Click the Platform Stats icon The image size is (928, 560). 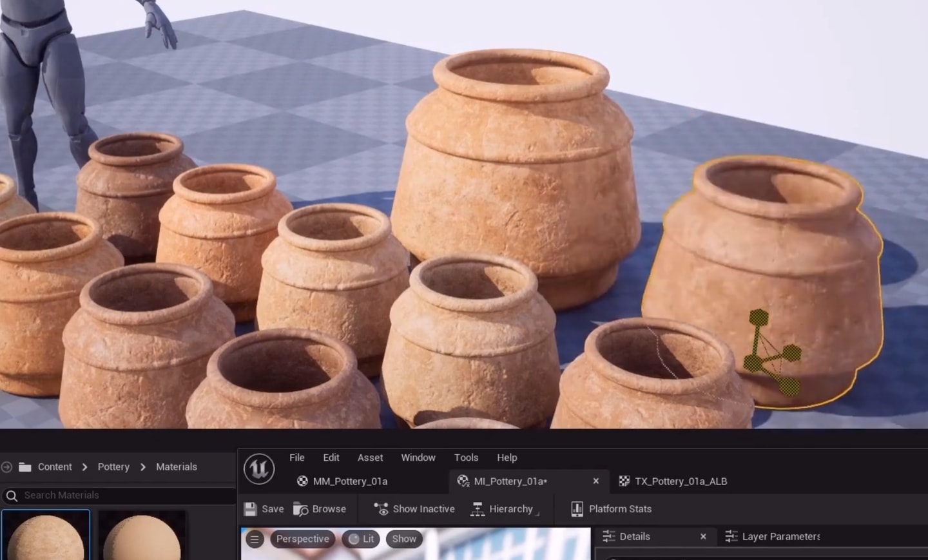[577, 509]
